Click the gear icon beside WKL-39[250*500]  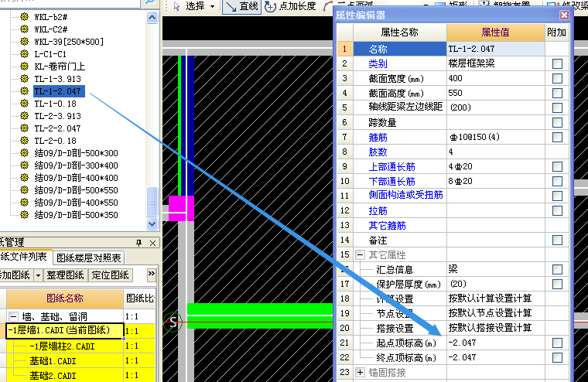[25, 42]
